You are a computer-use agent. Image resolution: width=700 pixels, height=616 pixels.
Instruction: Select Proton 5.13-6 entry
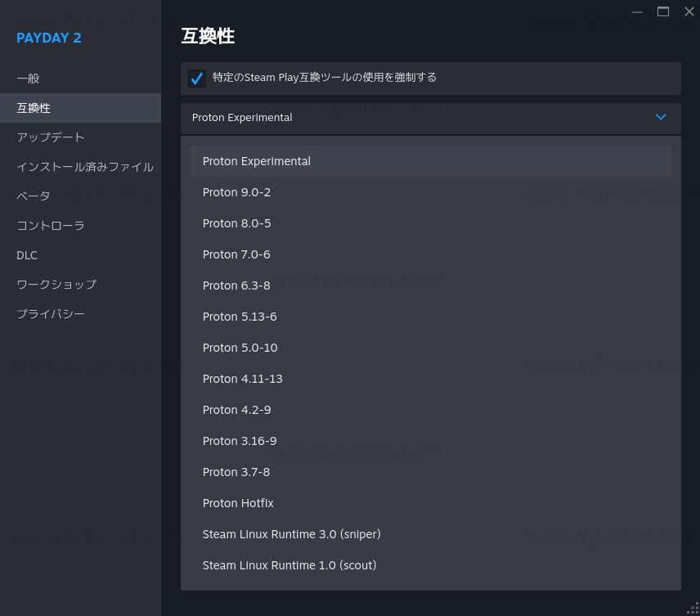(430, 317)
